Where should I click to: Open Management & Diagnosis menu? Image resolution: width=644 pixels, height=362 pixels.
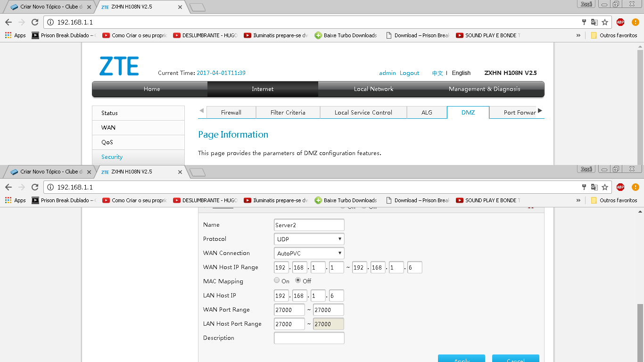pyautogui.click(x=485, y=89)
